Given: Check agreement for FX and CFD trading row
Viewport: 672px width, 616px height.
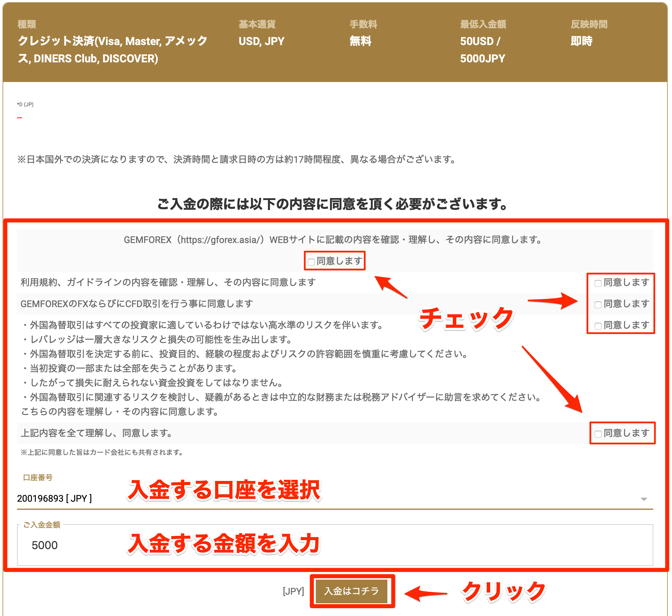Looking at the screenshot, I should (598, 305).
